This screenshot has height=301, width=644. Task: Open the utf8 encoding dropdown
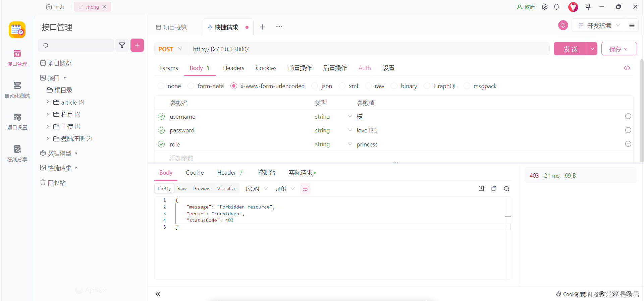click(x=285, y=189)
